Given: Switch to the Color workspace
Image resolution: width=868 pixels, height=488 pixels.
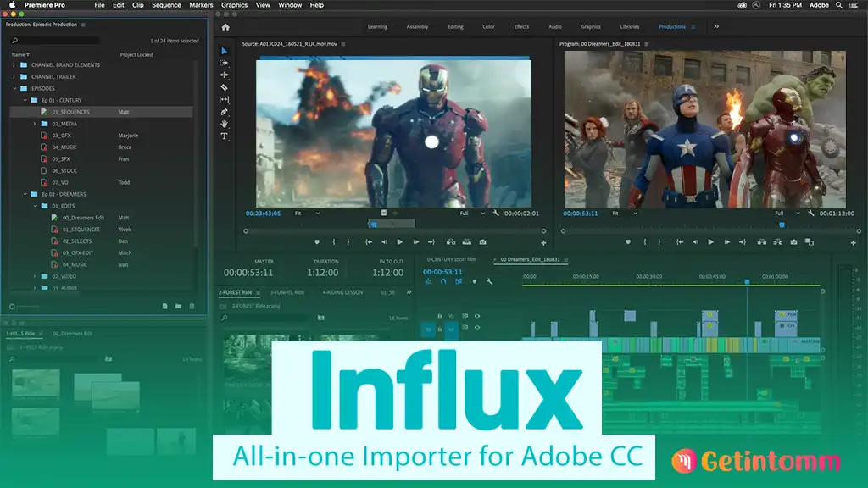Looking at the screenshot, I should 488,26.
